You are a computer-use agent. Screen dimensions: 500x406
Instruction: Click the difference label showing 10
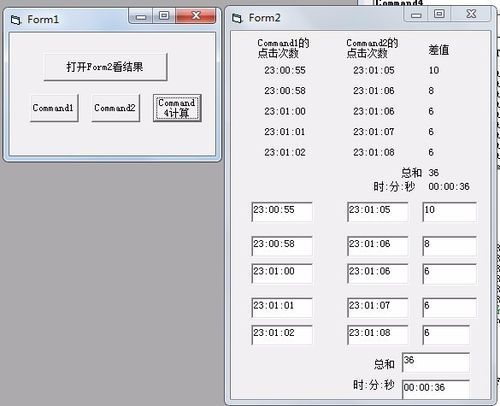click(434, 70)
